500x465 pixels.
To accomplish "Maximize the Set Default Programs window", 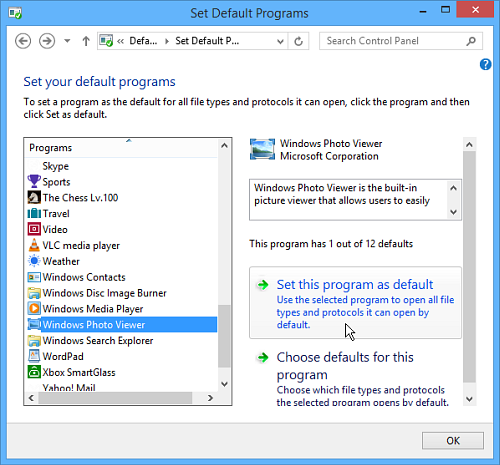I will tap(445, 10).
